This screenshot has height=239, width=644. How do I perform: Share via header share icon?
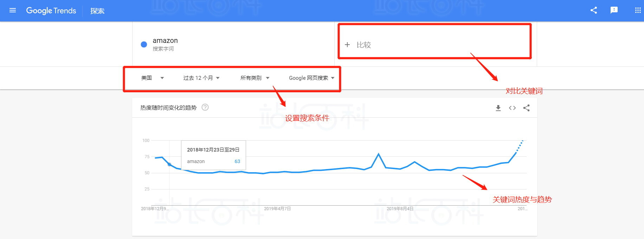point(594,10)
